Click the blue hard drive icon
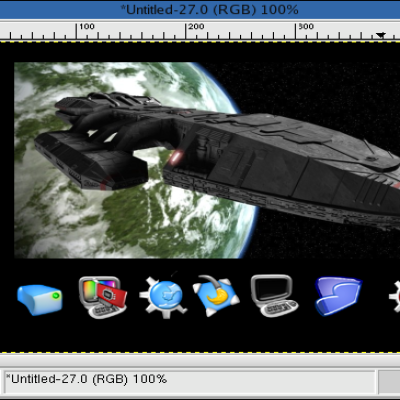Viewport: 400px width, 400px height. [x=40, y=300]
